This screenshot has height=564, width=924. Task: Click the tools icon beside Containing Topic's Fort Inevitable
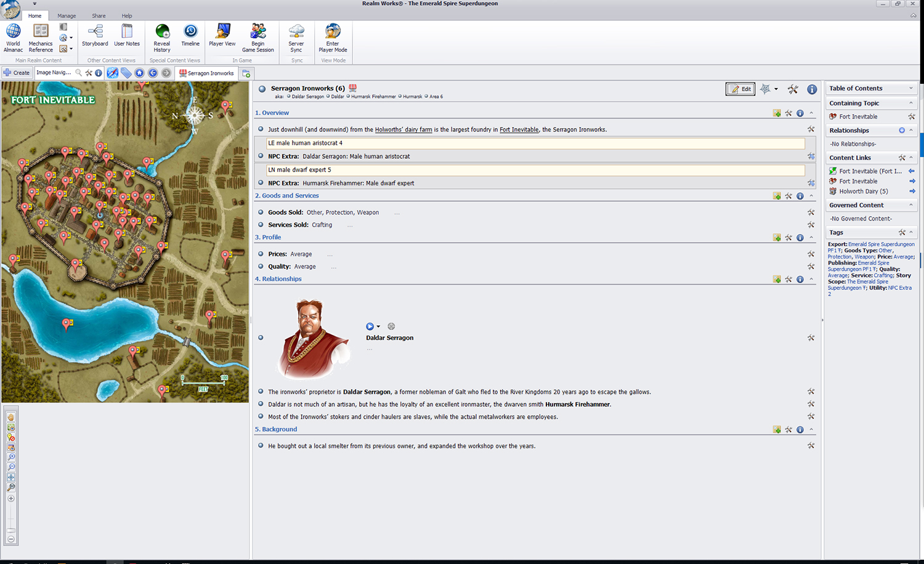912,116
